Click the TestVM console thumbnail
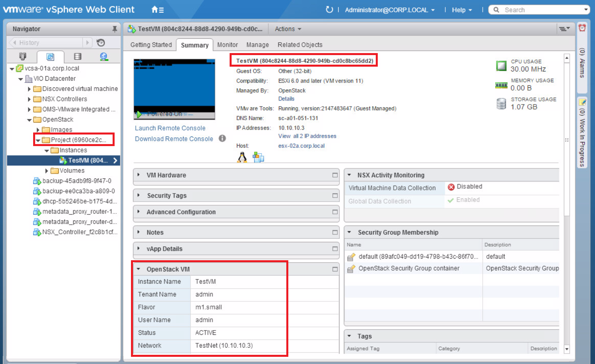 (x=175, y=89)
